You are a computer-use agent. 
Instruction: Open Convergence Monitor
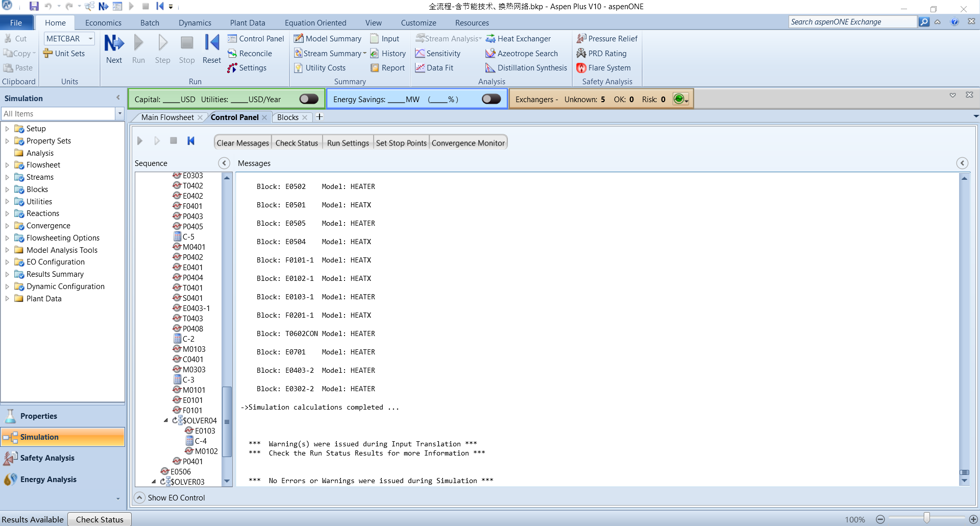[x=468, y=143]
